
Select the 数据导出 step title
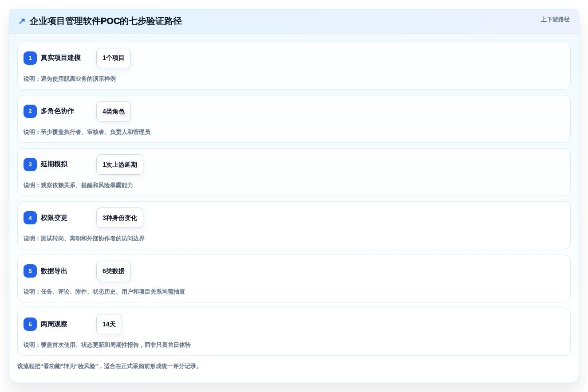pos(54,271)
